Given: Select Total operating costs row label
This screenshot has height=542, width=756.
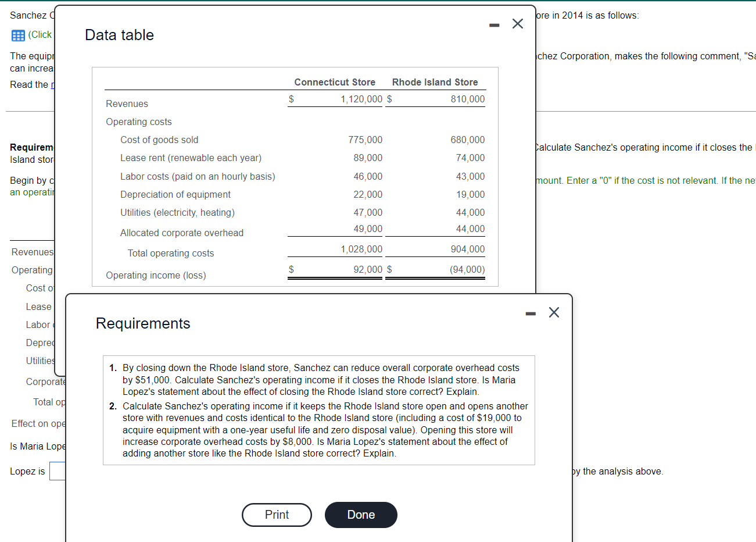Looking at the screenshot, I should tap(171, 253).
